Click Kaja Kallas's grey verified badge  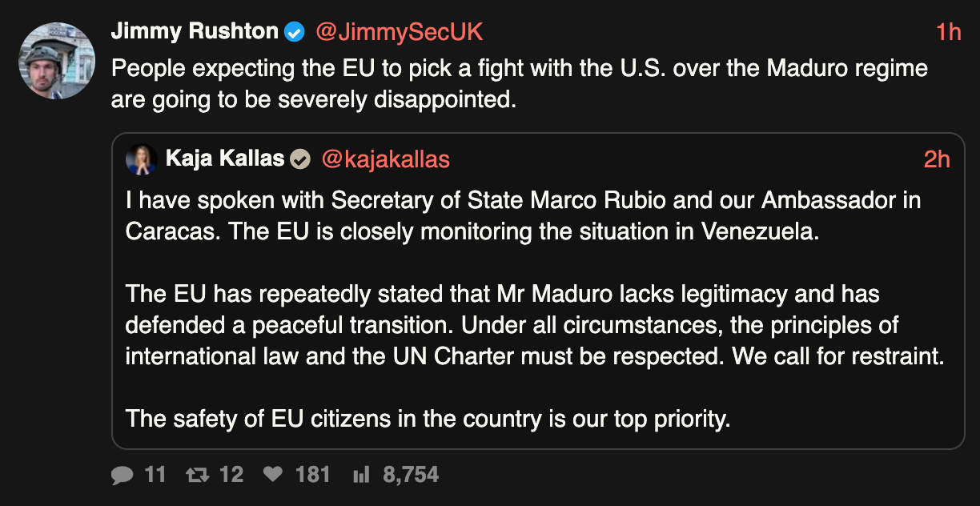click(300, 159)
